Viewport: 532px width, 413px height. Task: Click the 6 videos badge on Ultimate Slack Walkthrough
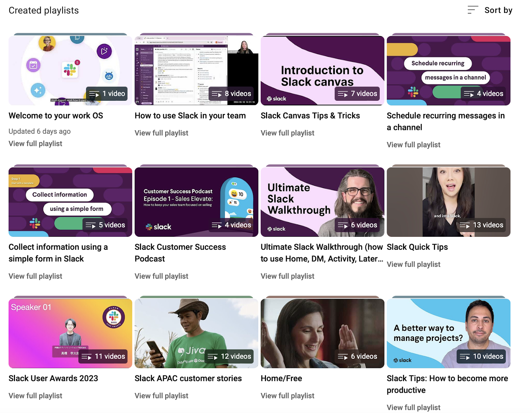tap(357, 225)
